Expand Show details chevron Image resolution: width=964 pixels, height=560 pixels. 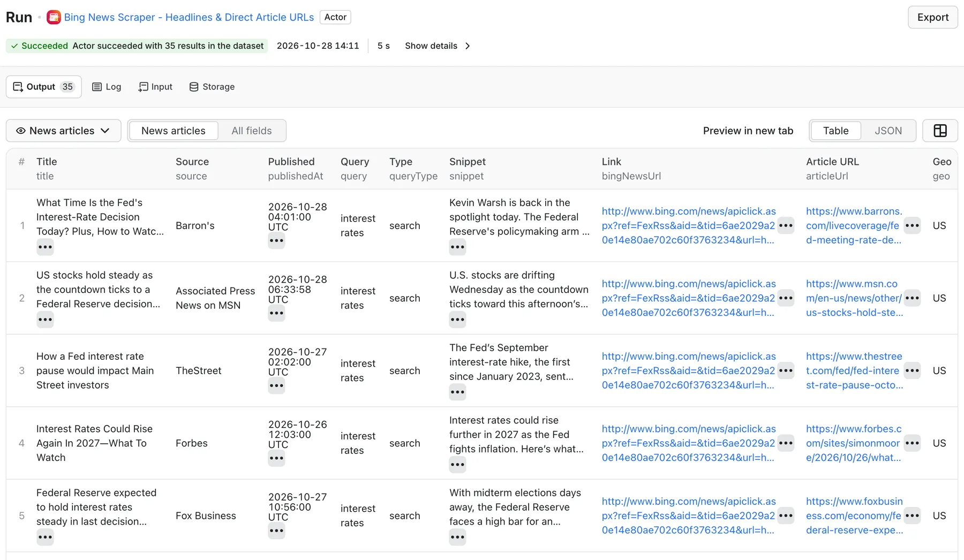[468, 46]
